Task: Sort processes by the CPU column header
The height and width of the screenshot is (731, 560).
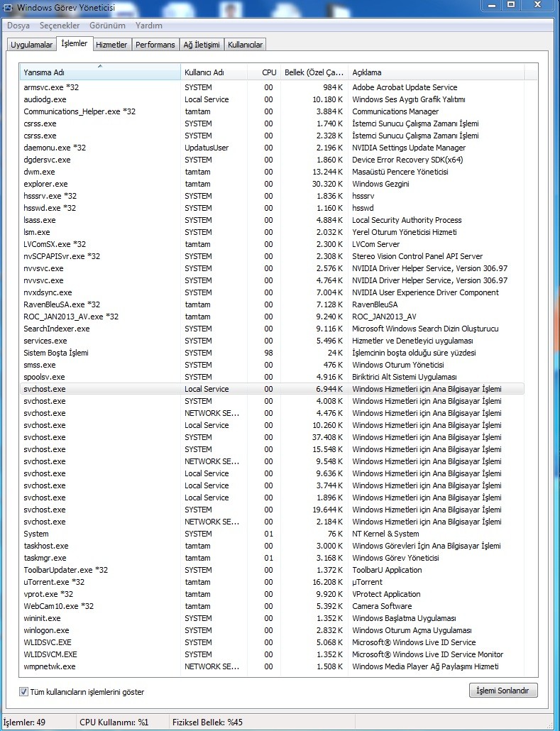Action: [x=268, y=72]
